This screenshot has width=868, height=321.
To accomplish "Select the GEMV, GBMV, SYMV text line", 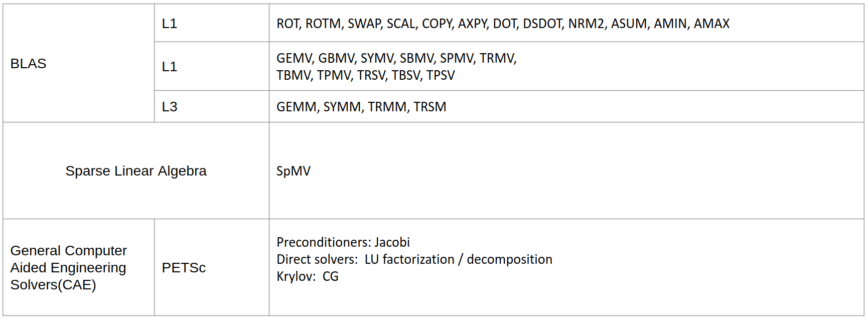I will [396, 58].
